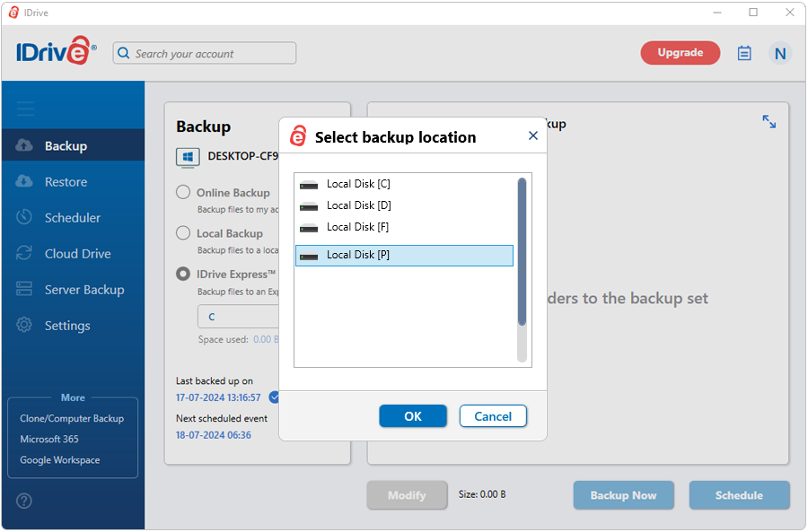Go to Scheduler in the sidebar

point(74,218)
